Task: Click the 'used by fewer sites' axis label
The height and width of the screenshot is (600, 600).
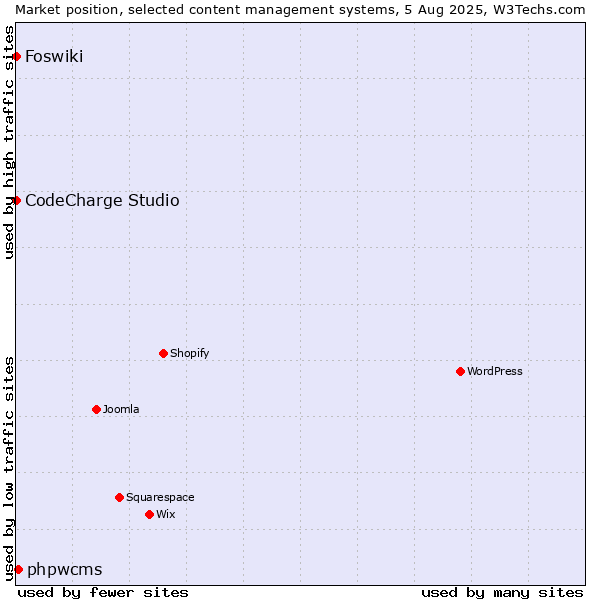Action: point(103,593)
